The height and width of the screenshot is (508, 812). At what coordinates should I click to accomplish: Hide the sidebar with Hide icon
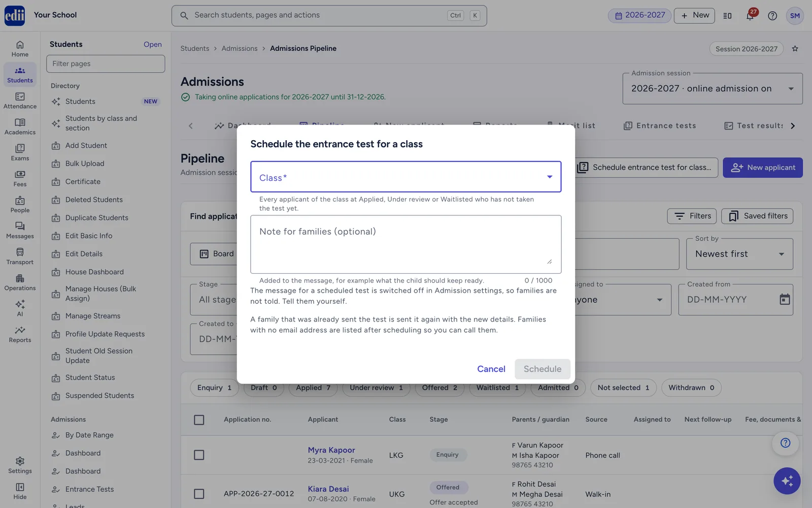(x=20, y=491)
